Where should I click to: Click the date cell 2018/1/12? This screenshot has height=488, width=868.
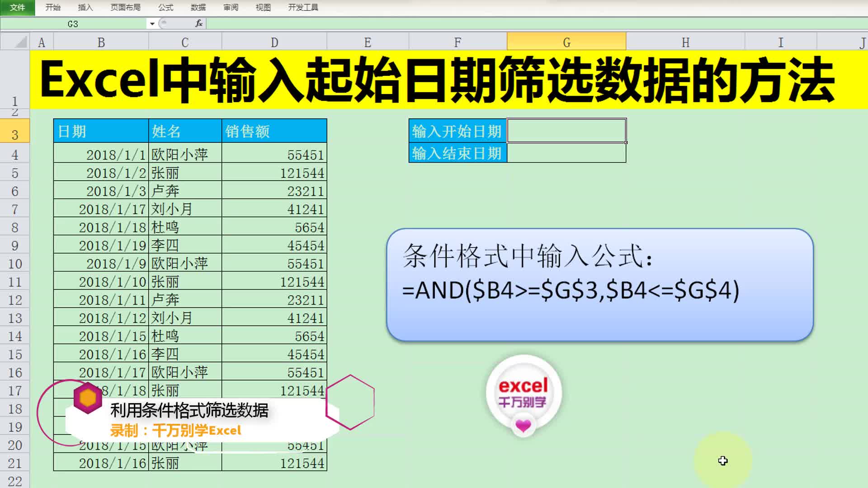tap(101, 318)
